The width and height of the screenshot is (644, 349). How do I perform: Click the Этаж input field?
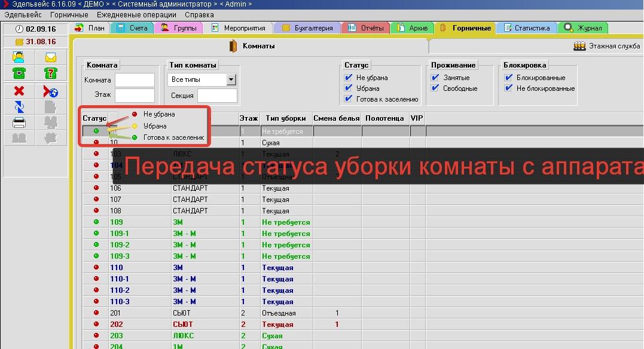(135, 95)
